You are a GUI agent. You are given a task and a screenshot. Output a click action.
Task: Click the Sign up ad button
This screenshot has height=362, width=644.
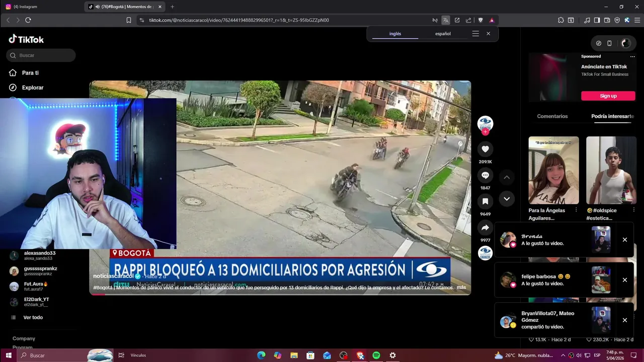click(x=608, y=96)
